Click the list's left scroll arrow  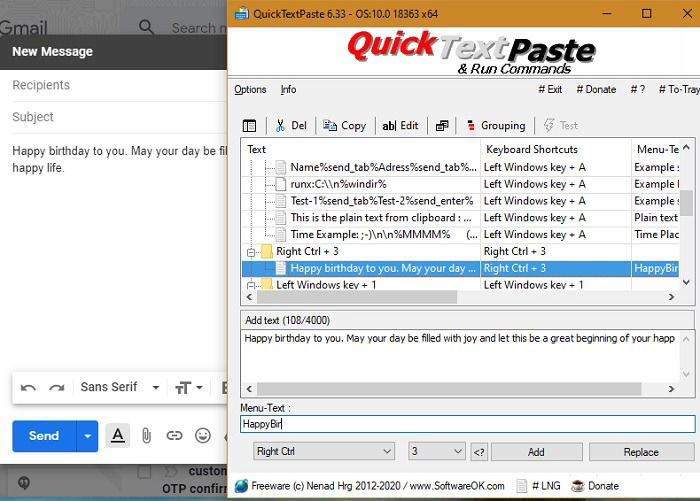coord(249,297)
